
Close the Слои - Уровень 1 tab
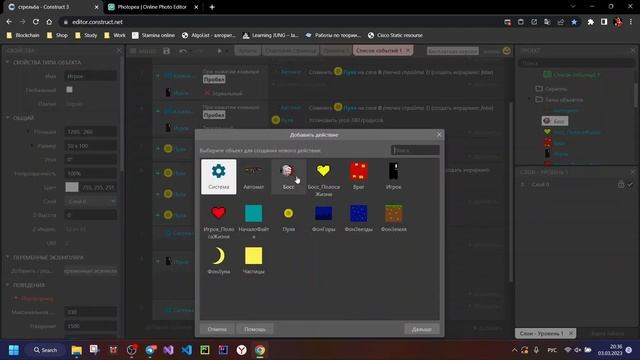point(571,333)
